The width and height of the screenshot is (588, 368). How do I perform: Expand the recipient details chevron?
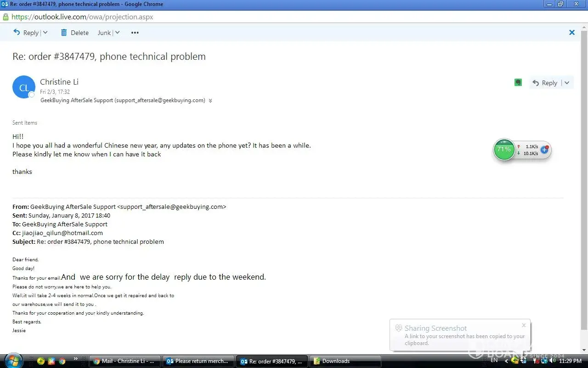(210, 101)
